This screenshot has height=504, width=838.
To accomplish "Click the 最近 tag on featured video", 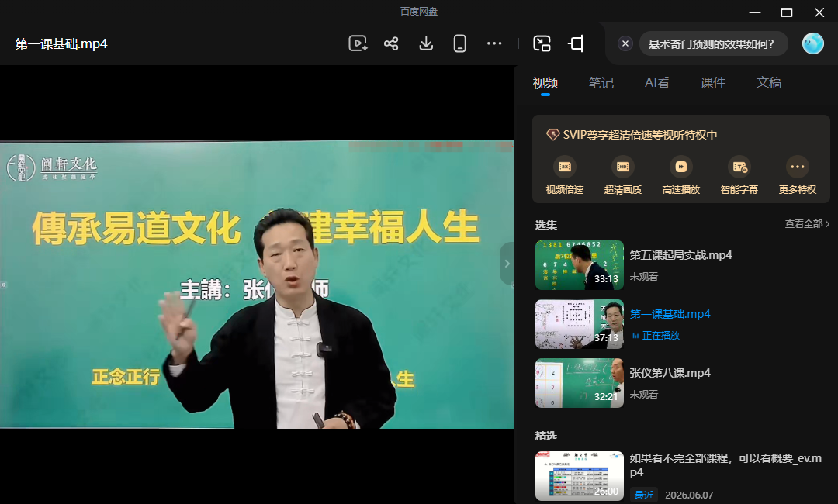I will click(x=643, y=495).
